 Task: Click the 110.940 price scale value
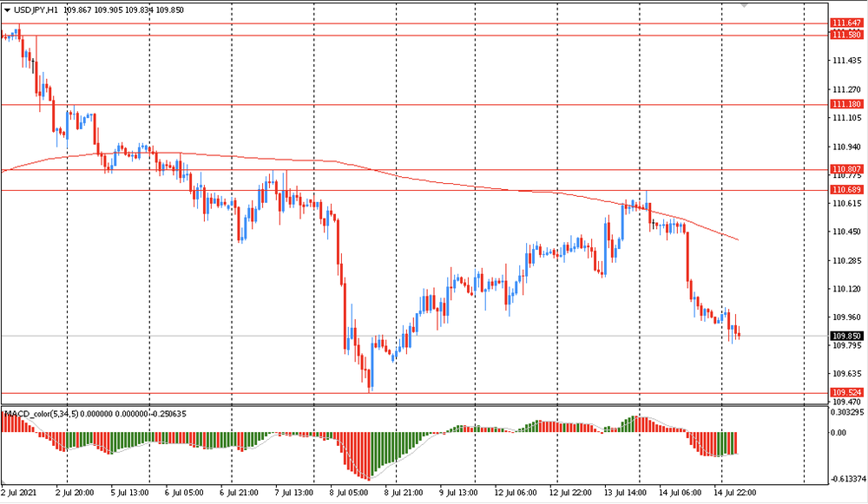tap(847, 147)
